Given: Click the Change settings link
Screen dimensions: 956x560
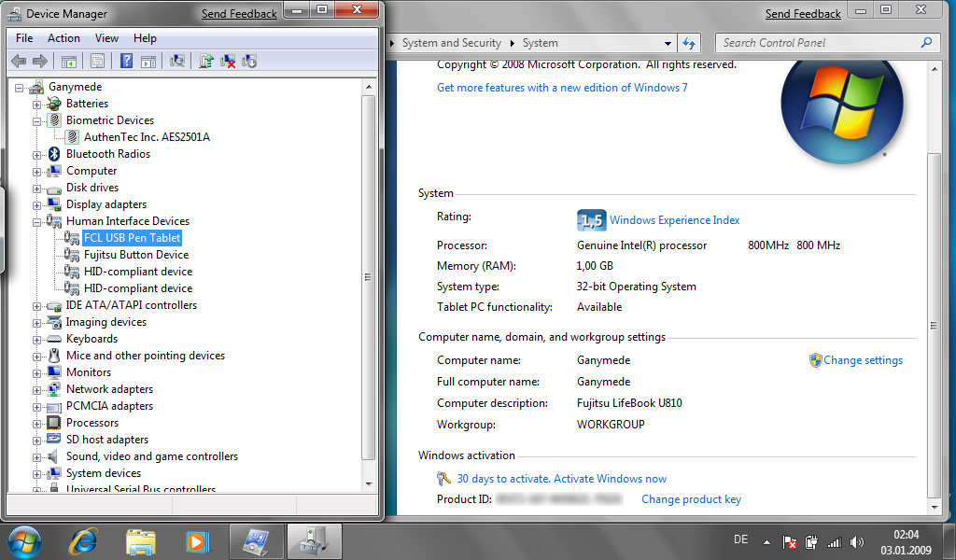Looking at the screenshot, I should click(863, 360).
